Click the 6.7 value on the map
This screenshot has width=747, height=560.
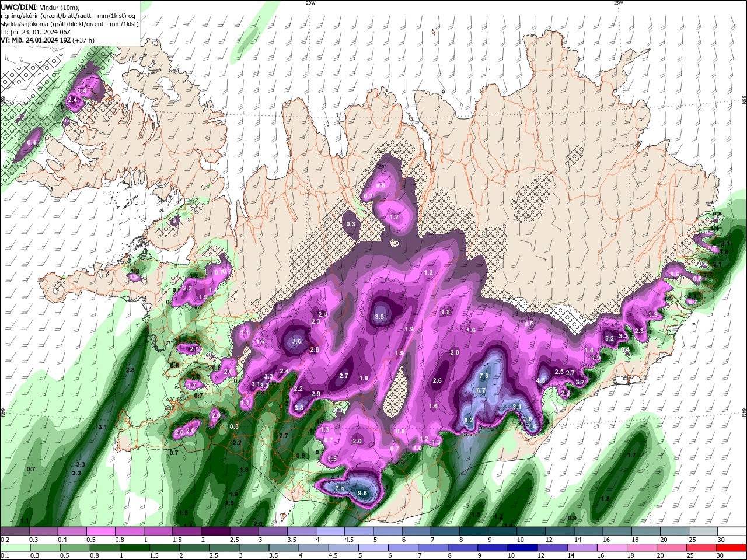[x=481, y=390]
